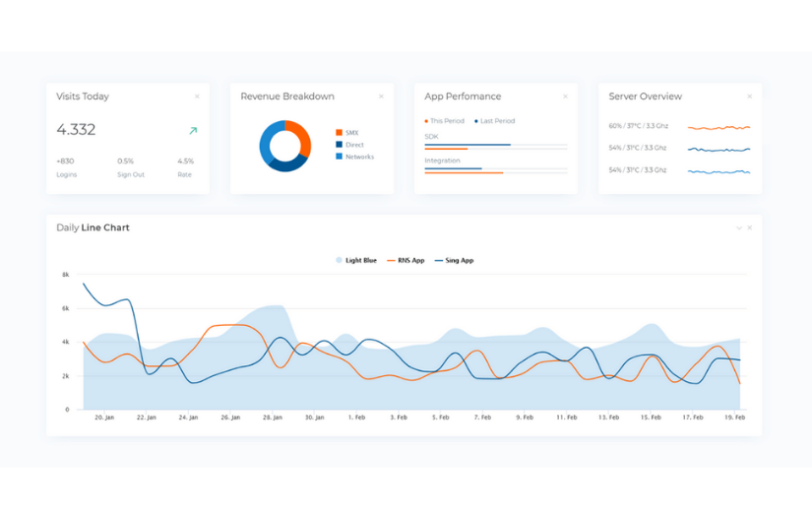This screenshot has height=517, width=812.
Task: Click the Visits Today title
Action: point(83,97)
